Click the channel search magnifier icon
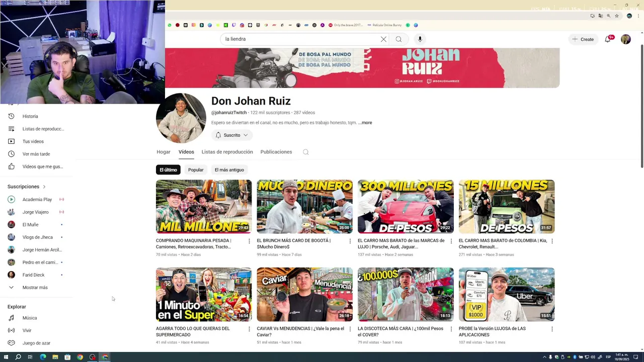 pyautogui.click(x=305, y=152)
